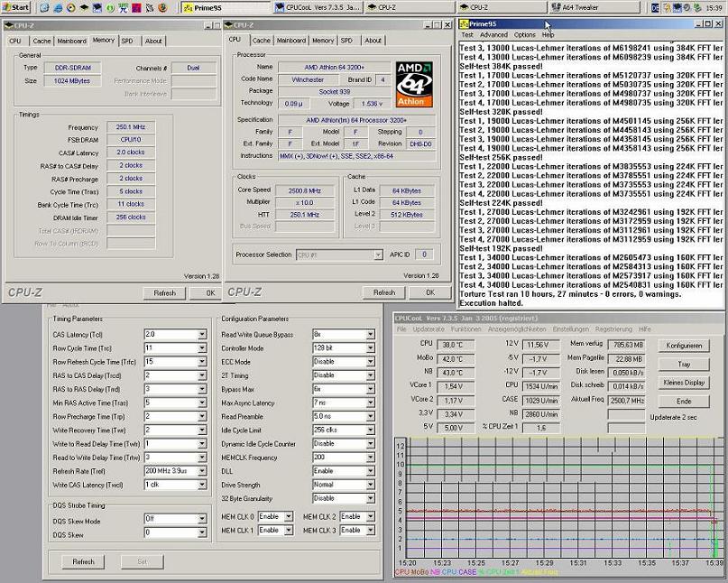
Task: Open the MEMCLK Frequency dropdown
Action: click(371, 458)
